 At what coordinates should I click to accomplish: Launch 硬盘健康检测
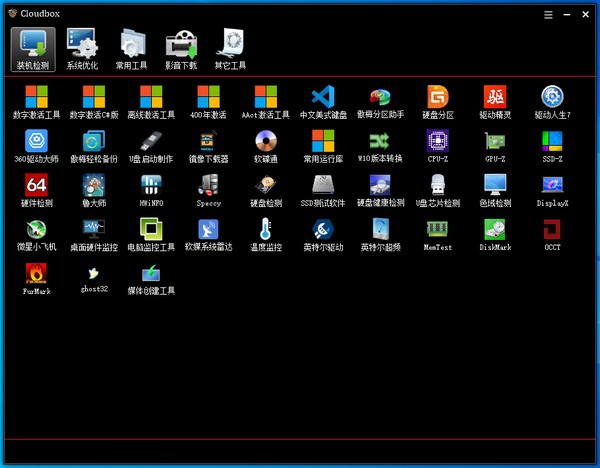click(x=380, y=191)
